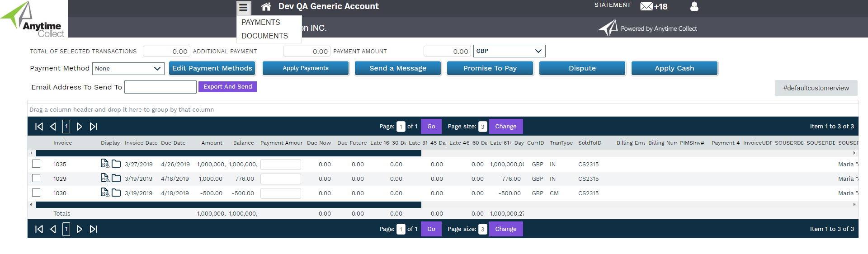Check the box for invoice 1035
This screenshot has width=868, height=254.
click(37, 164)
